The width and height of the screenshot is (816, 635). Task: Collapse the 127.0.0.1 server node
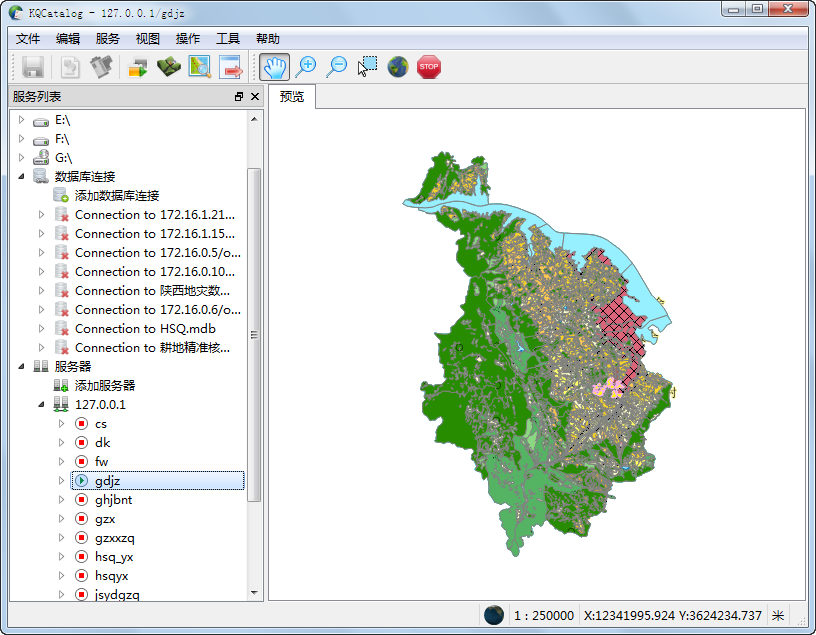click(x=41, y=405)
